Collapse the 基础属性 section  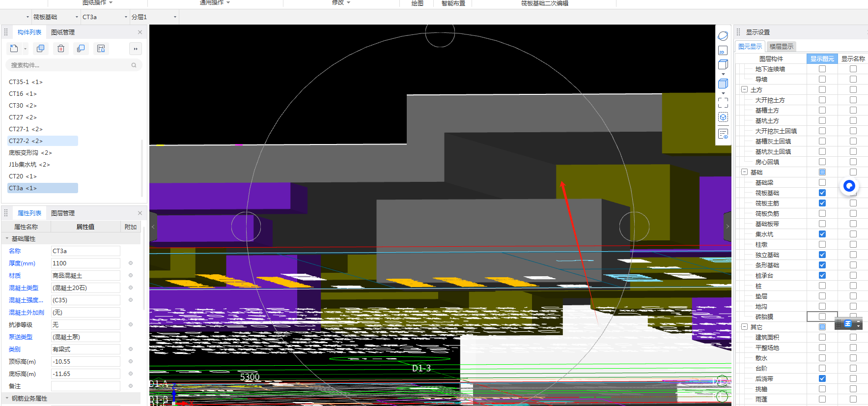(x=7, y=239)
